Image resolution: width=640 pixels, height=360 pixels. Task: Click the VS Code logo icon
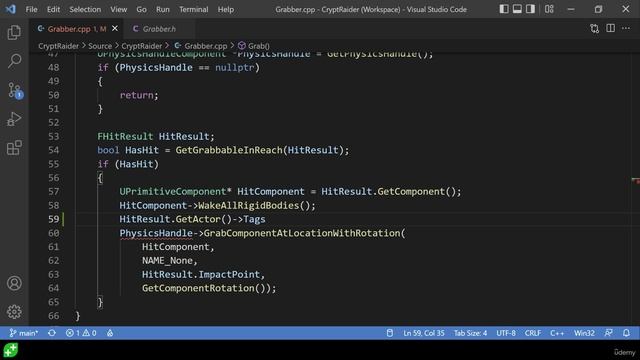coord(11,9)
